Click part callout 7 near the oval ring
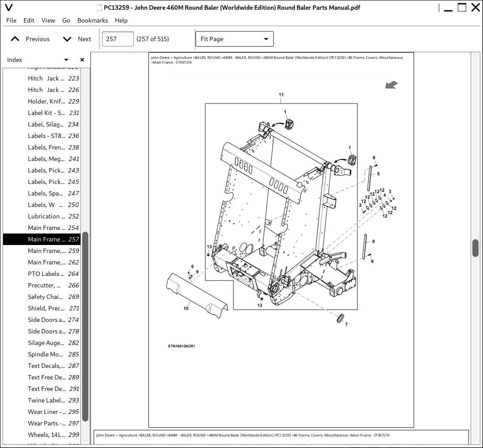This screenshot has width=483, height=448. [x=346, y=325]
